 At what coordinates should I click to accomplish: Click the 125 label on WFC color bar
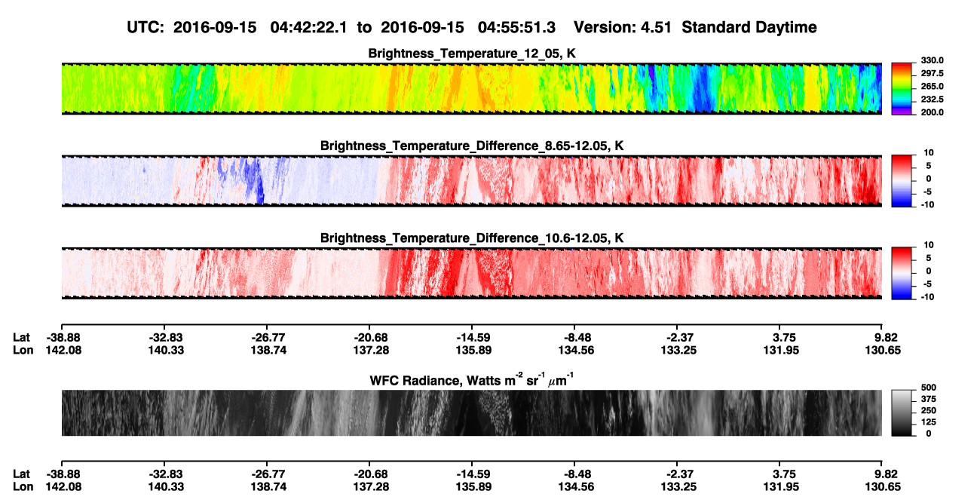point(928,422)
